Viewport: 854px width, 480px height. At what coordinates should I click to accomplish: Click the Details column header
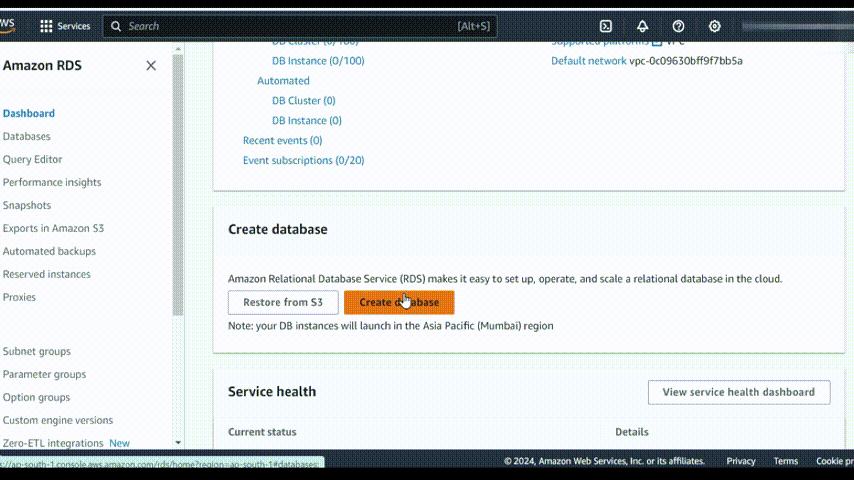pos(632,432)
